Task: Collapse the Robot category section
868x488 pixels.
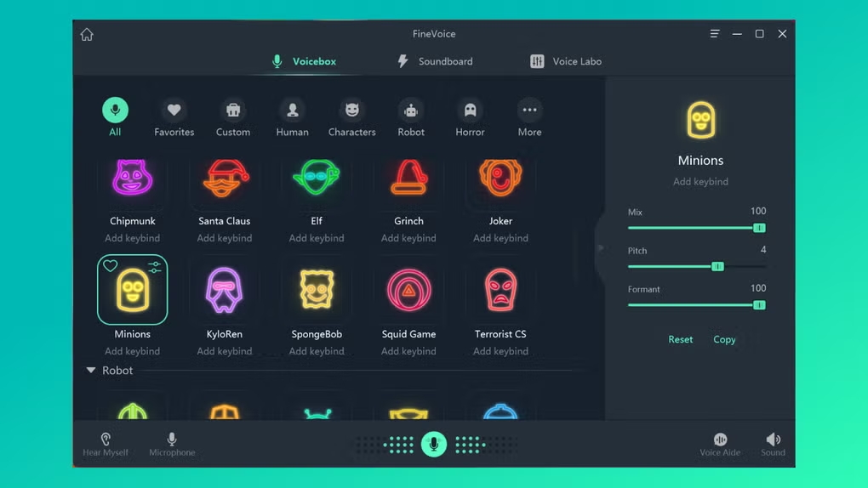Action: coord(91,371)
